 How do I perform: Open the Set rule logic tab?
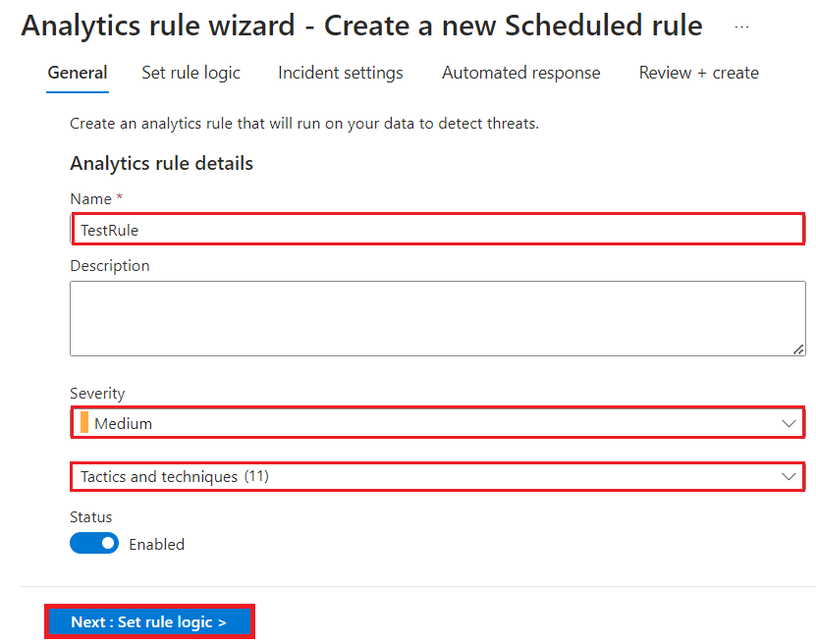click(190, 73)
